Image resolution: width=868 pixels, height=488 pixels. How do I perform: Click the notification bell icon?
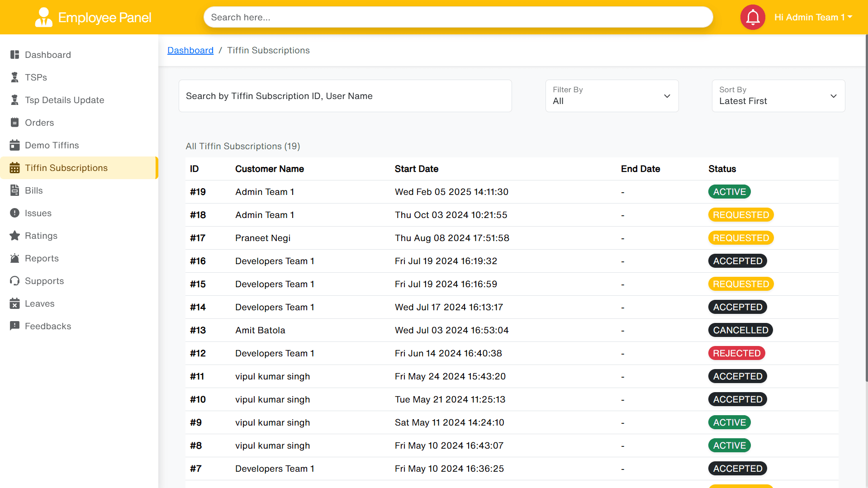[752, 17]
